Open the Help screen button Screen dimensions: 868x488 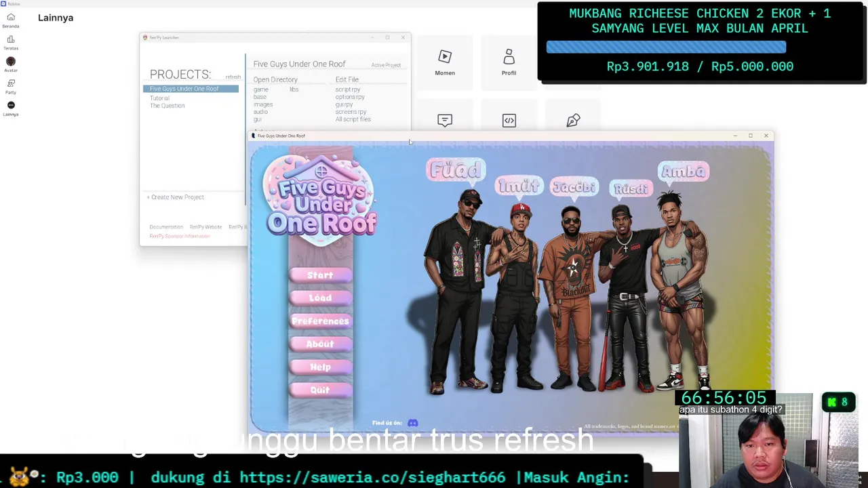tap(320, 367)
